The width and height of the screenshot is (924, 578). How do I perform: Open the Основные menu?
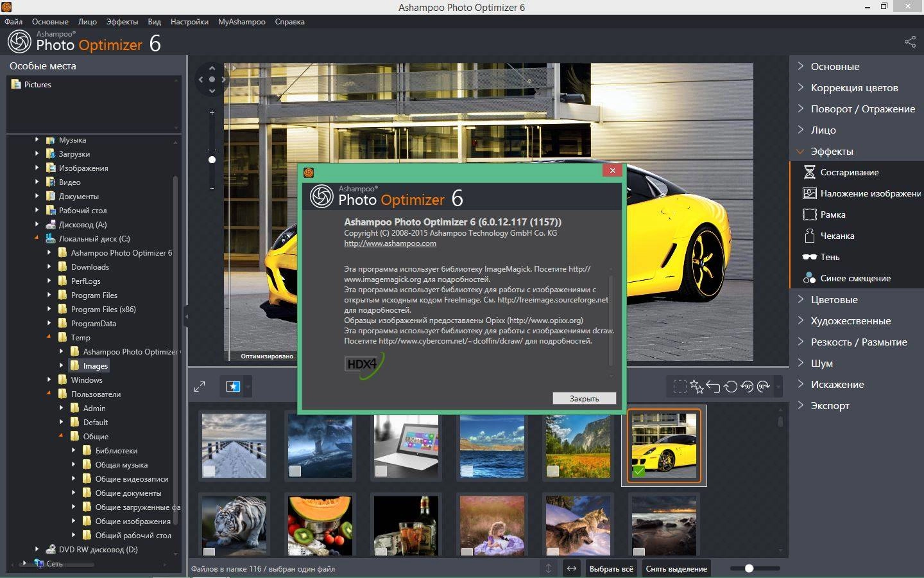click(50, 22)
